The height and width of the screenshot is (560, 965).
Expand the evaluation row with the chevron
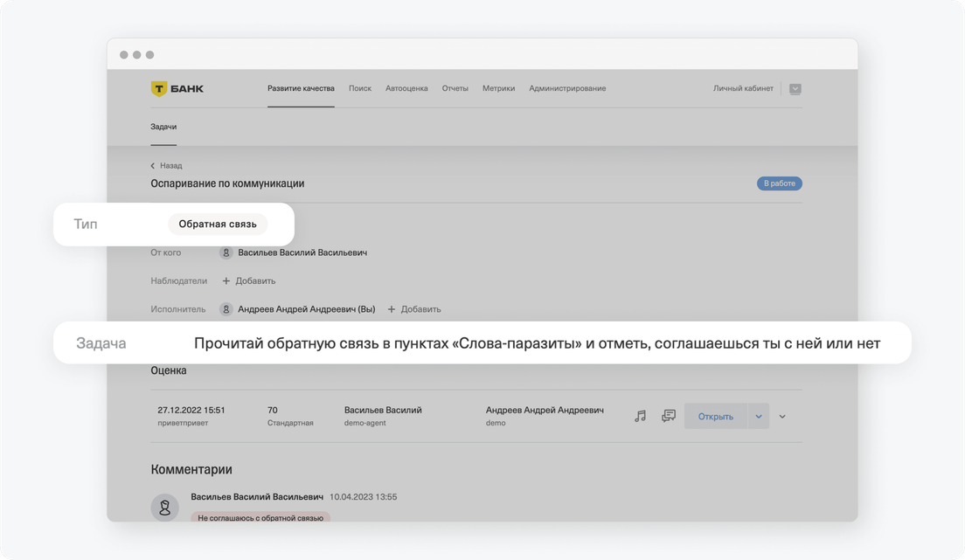click(x=782, y=417)
